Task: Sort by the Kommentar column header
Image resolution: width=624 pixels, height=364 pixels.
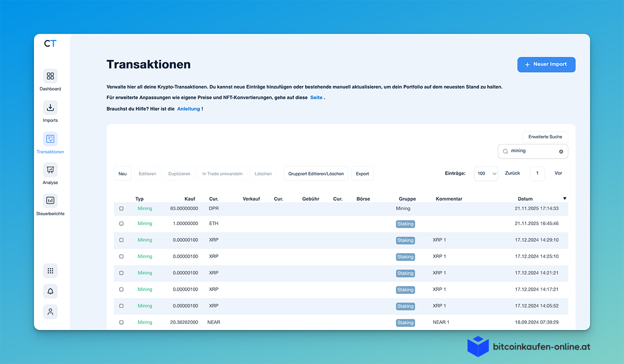Action: [449, 199]
